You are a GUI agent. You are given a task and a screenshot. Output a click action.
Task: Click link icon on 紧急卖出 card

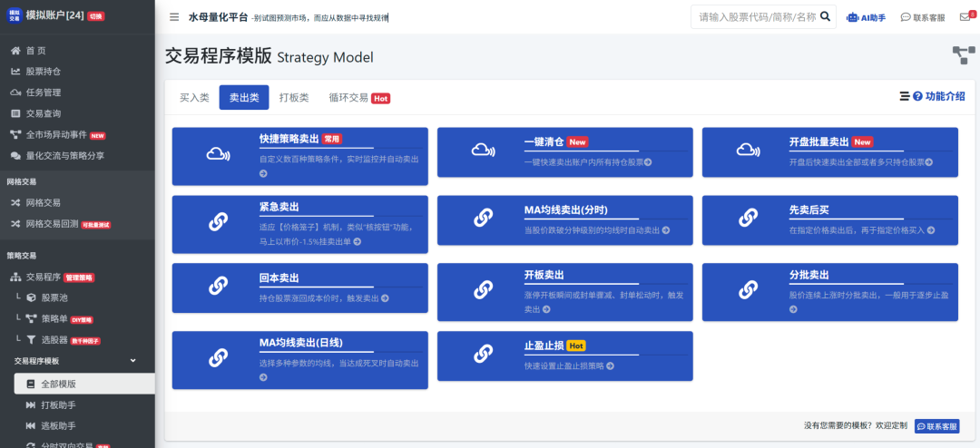[218, 220]
